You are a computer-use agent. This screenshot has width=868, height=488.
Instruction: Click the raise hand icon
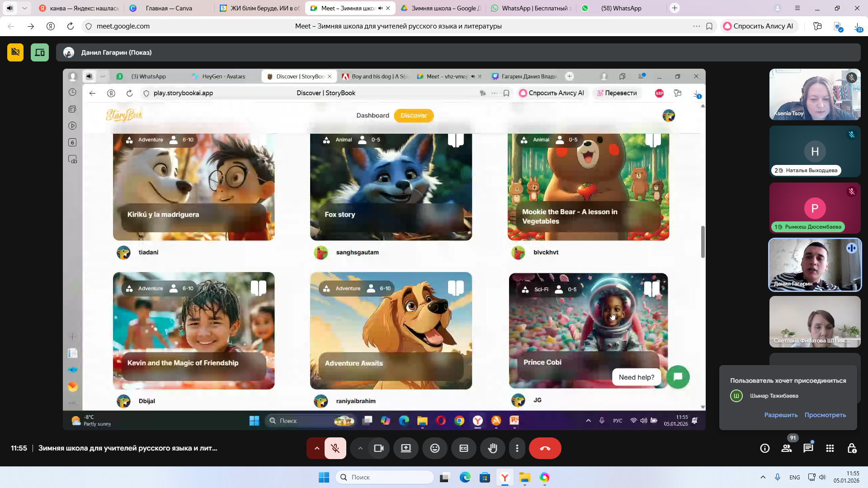[492, 448]
